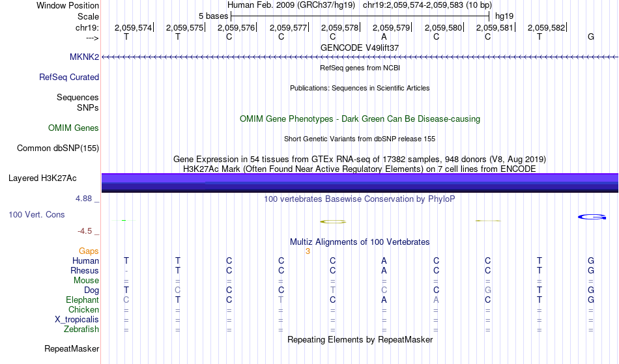Open the Layered H3K27Ac track label
The height and width of the screenshot is (364, 619).
pyautogui.click(x=42, y=178)
